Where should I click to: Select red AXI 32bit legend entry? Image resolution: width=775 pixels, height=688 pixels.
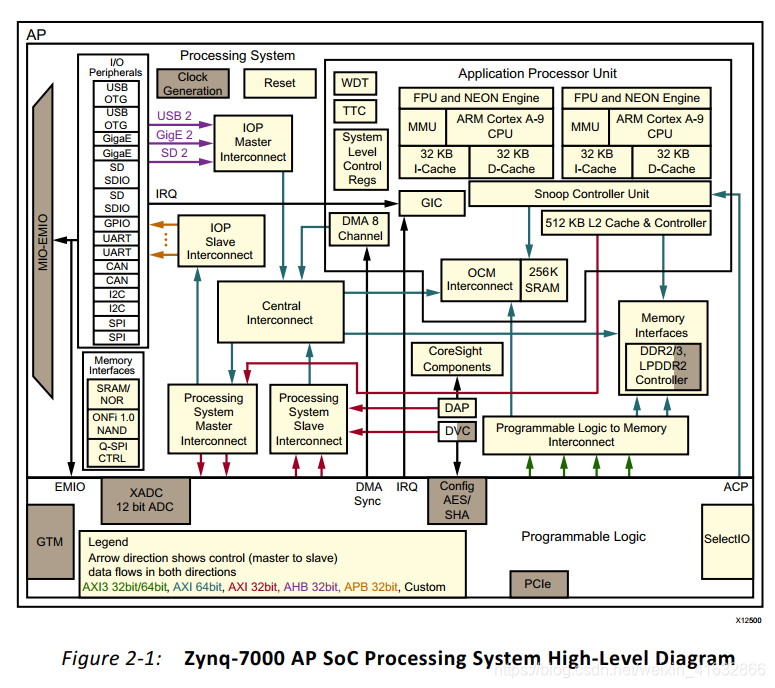click(253, 587)
